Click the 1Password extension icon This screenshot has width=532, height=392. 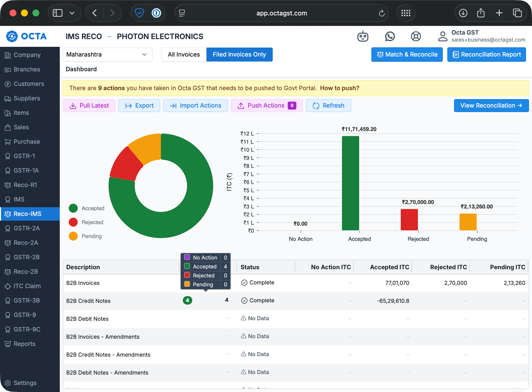(x=156, y=13)
